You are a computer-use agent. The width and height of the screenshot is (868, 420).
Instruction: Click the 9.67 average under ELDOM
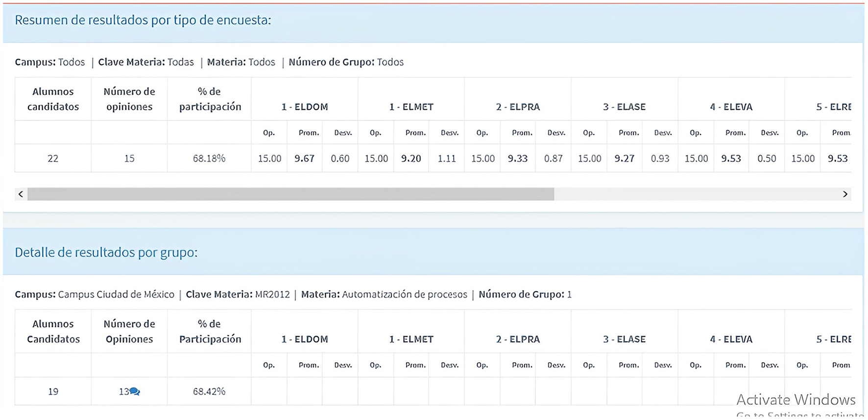pos(304,159)
